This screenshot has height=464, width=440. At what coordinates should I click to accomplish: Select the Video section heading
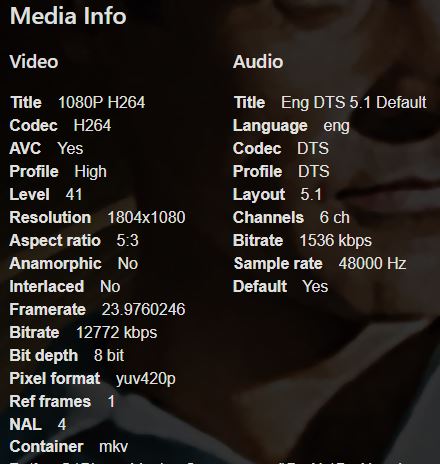pos(34,62)
